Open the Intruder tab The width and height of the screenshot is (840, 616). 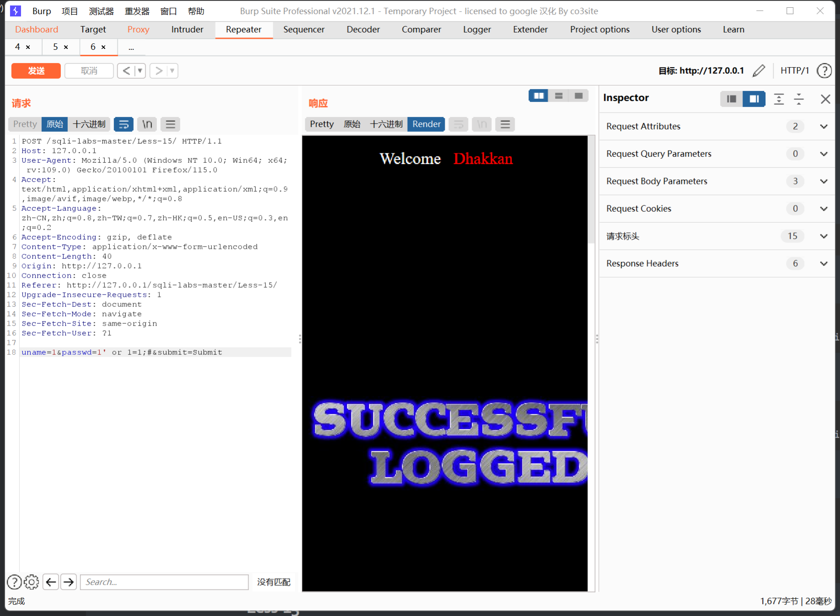click(x=187, y=30)
